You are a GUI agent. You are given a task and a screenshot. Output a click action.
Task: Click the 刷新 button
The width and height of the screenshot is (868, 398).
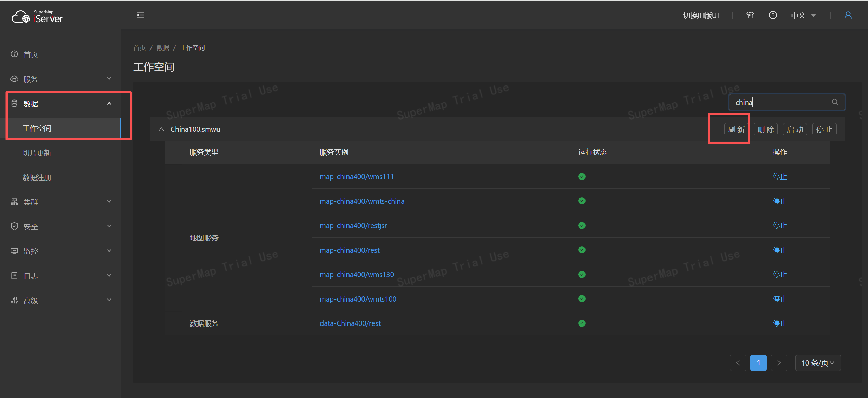click(736, 129)
